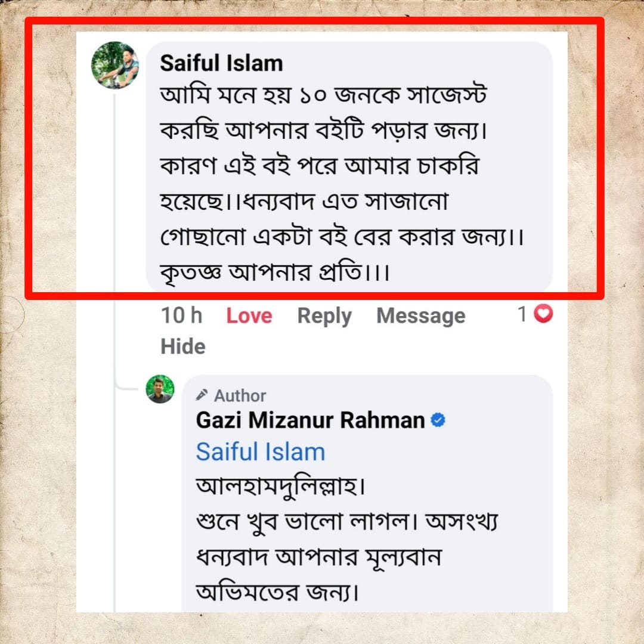Click the blue verified checkmark badge
Viewport: 644px width, 644px height.
[x=438, y=420]
